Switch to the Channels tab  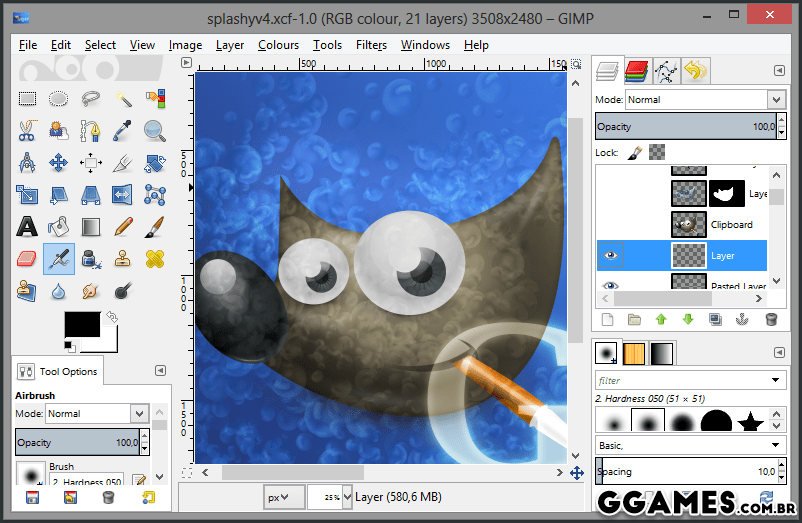pyautogui.click(x=636, y=71)
